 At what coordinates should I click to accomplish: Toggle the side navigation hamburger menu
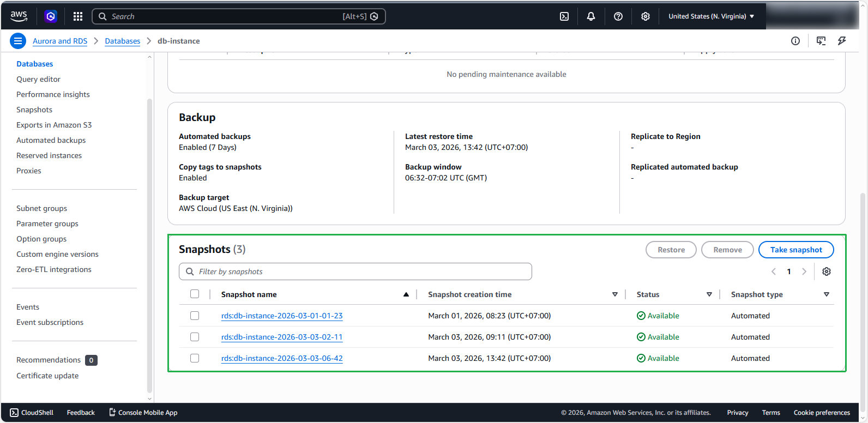click(x=18, y=41)
